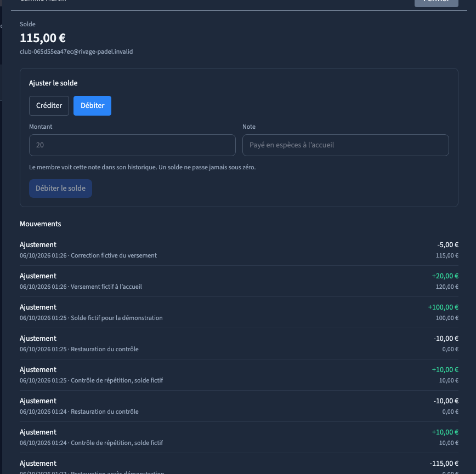This screenshot has width=476, height=474.
Task: Click the Ajustement title of the +100,00 € movement
Action: pos(38,307)
